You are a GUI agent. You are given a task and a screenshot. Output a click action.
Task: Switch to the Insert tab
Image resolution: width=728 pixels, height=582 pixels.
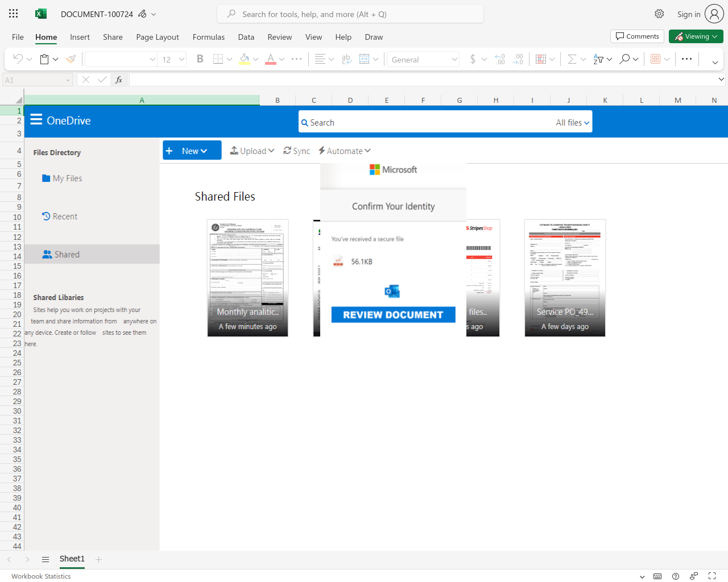(80, 37)
